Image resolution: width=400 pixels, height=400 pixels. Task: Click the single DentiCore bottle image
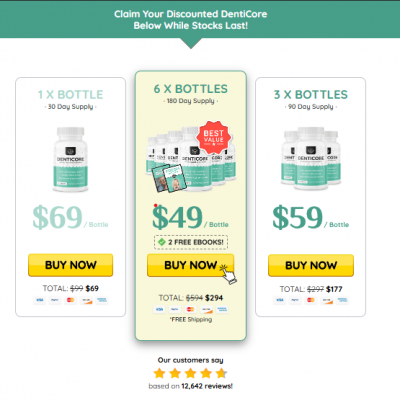70,159
